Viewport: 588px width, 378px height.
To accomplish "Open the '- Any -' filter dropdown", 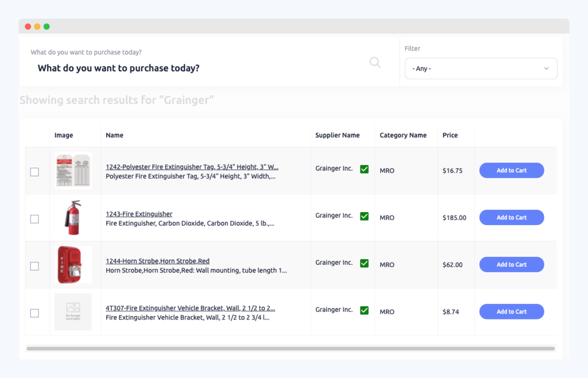I will click(x=481, y=68).
